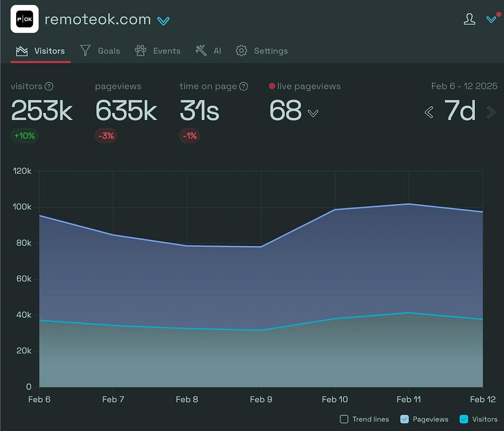Click the AI magic wand icon
504x431 pixels.
pyautogui.click(x=201, y=51)
